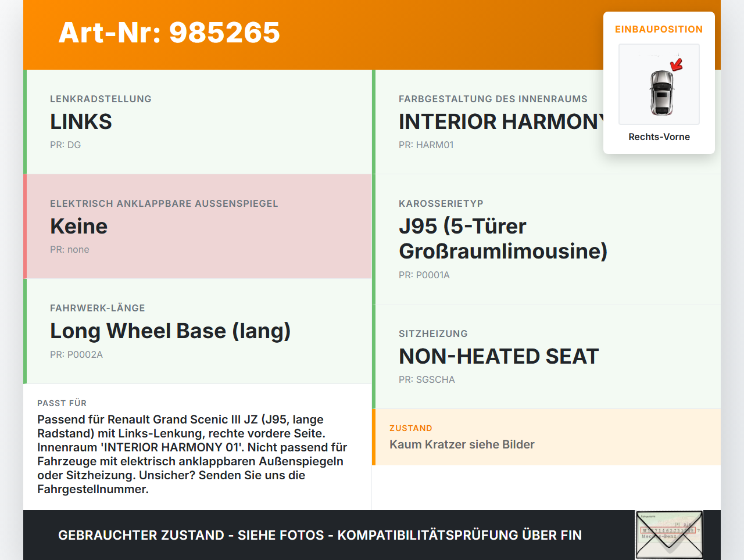
Task: Click the GEBRAUCHTER ZUSTAND footer banner
Action: (319, 534)
